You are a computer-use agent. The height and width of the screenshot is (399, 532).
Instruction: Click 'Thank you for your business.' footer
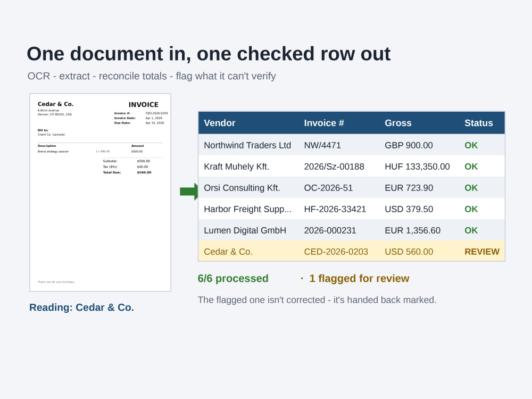pos(56,282)
